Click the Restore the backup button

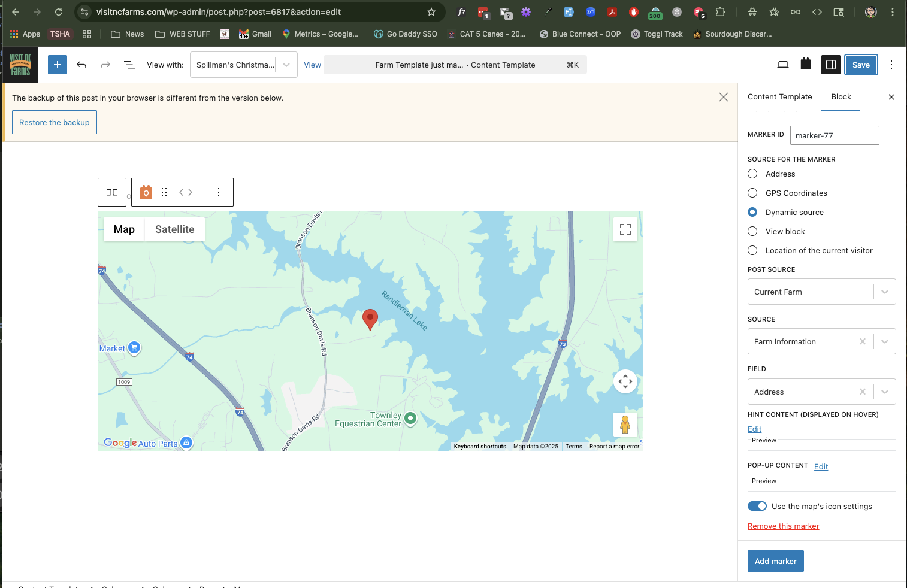[55, 122]
